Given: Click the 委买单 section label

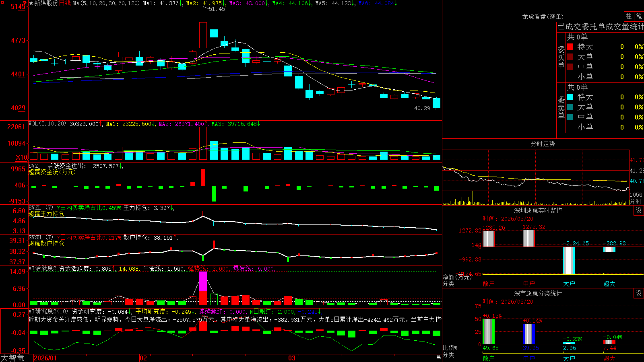Looking at the screenshot, I should pyautogui.click(x=561, y=57).
